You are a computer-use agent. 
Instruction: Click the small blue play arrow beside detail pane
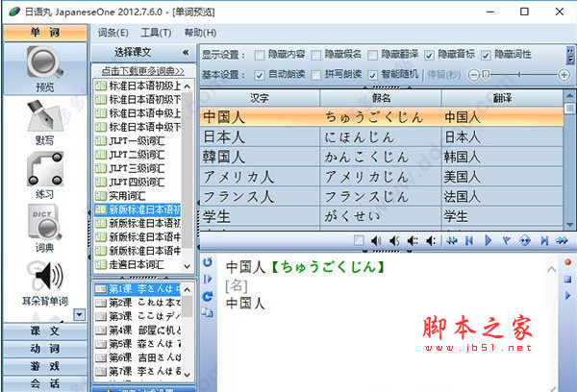pyautogui.click(x=567, y=295)
